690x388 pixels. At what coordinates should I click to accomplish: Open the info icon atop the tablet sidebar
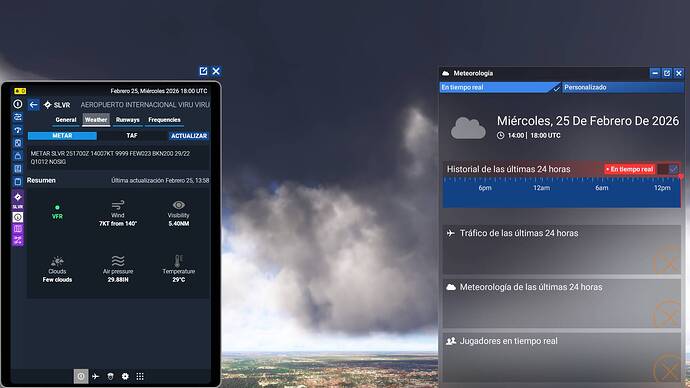pos(18,104)
